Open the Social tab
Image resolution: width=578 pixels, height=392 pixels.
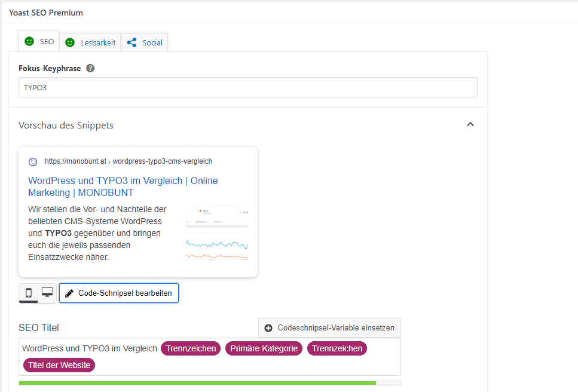click(145, 43)
